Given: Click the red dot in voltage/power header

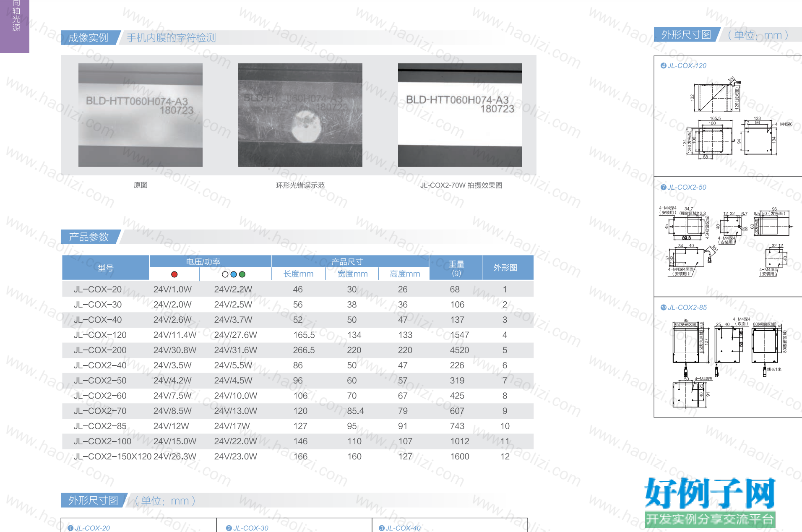Looking at the screenshot, I should coord(174,274).
